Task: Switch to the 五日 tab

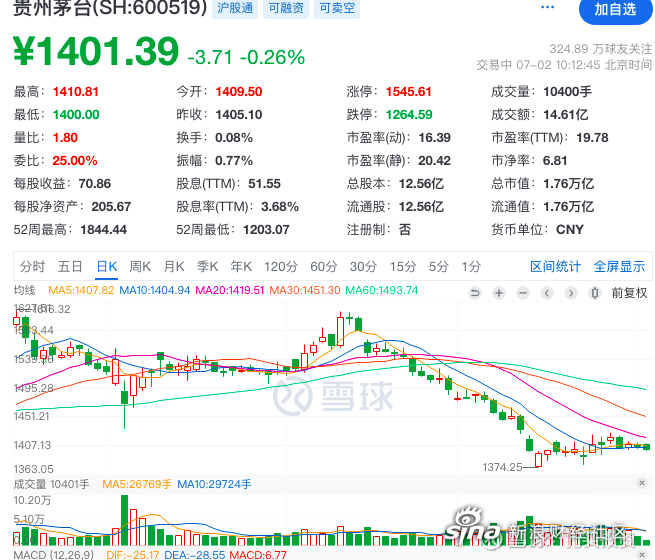Action: pos(70,266)
